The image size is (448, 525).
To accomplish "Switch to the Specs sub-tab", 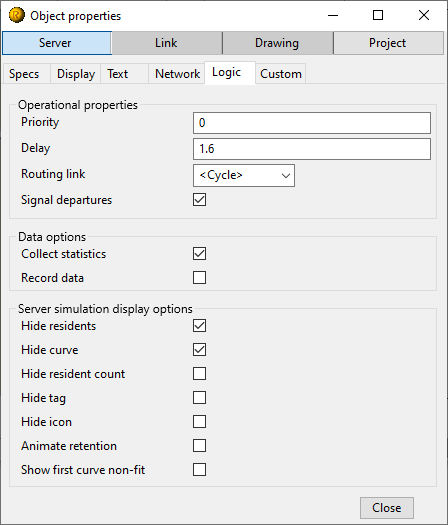I will (24, 74).
